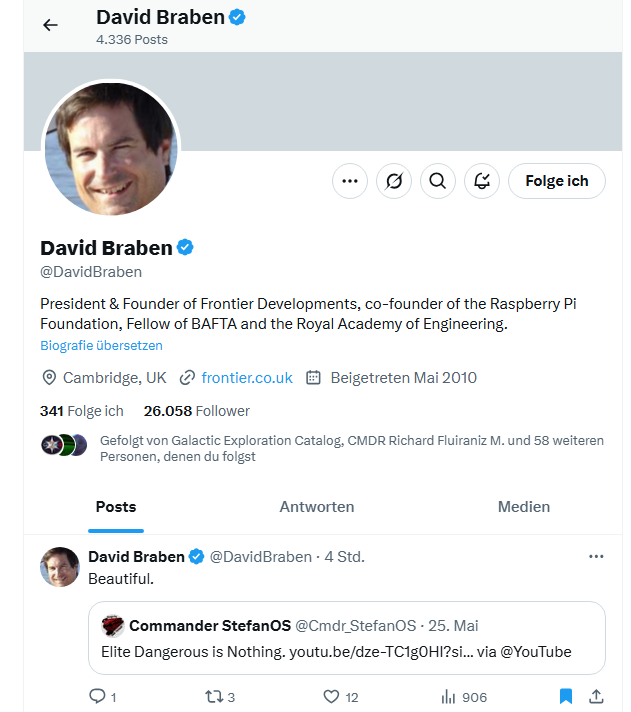This screenshot has height=712, width=631.
Task: Switch to the Medien tab
Action: coord(524,507)
